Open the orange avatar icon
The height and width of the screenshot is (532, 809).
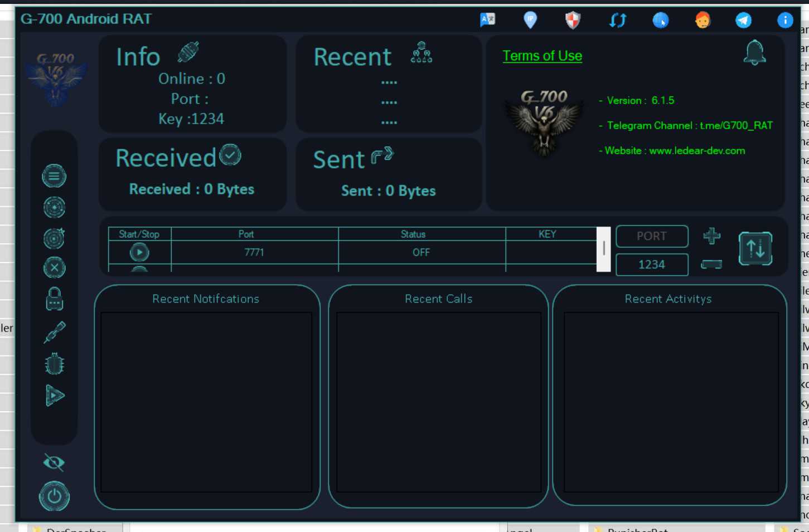click(703, 21)
